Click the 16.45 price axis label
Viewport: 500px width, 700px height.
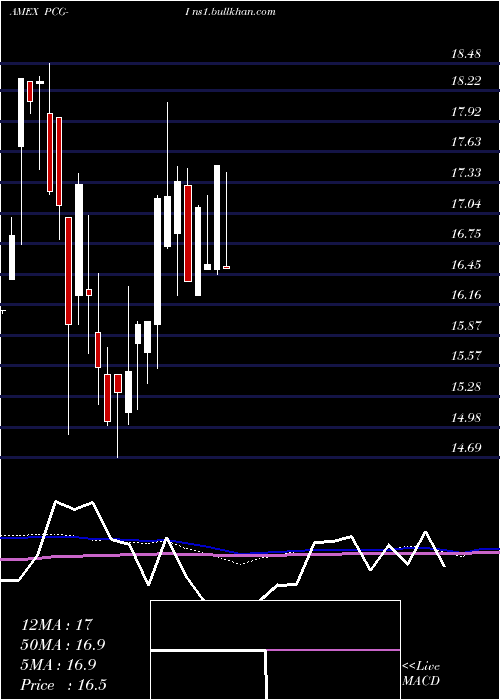click(466, 265)
